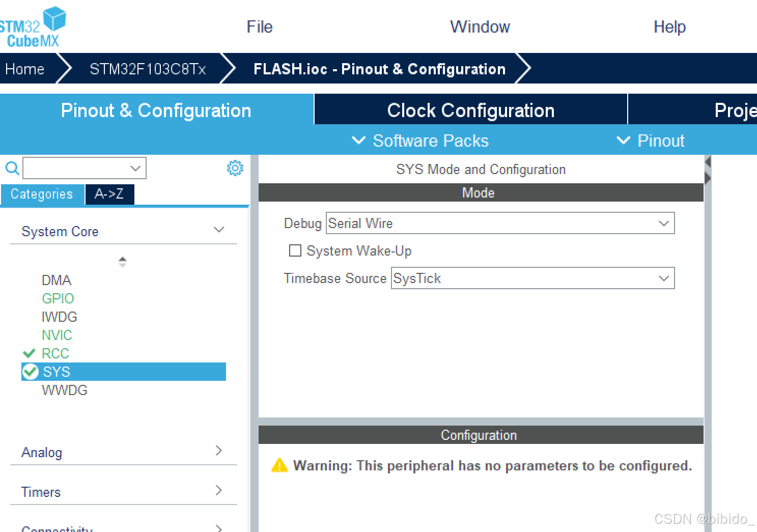Image resolution: width=757 pixels, height=532 pixels.
Task: Go to the Home breadcrumb
Action: [25, 69]
